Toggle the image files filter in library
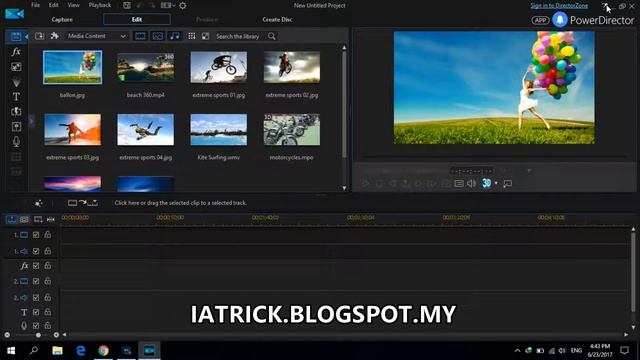This screenshot has width=640, height=360. (x=157, y=36)
